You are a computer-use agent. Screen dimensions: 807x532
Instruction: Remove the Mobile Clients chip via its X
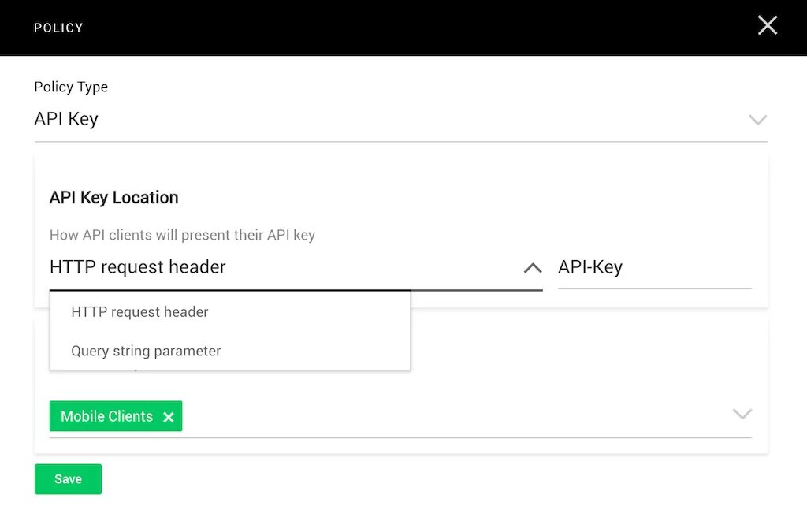coord(169,417)
